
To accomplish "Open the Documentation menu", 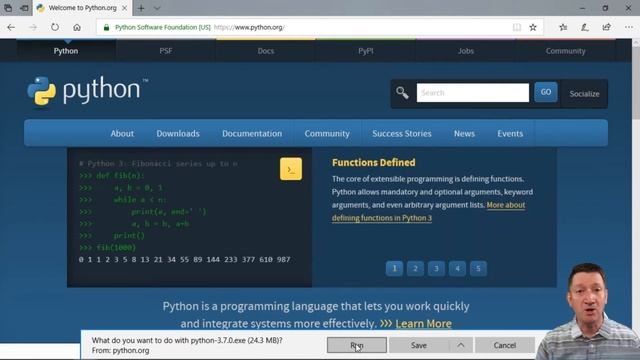I will [252, 133].
